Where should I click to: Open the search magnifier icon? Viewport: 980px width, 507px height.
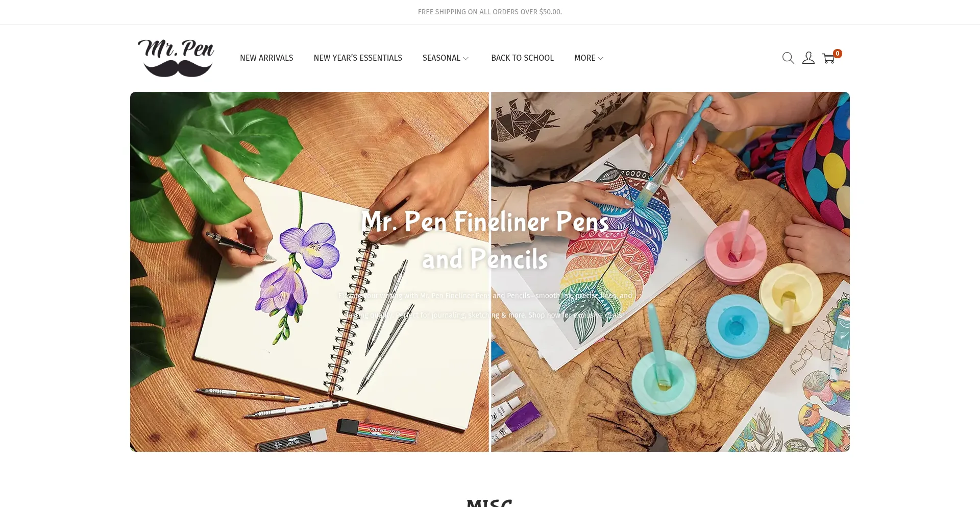(x=788, y=58)
